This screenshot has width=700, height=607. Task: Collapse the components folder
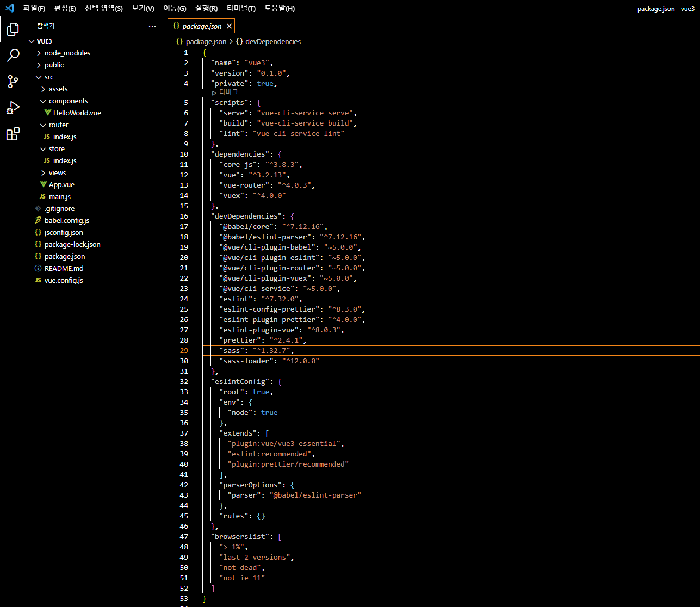click(x=43, y=101)
